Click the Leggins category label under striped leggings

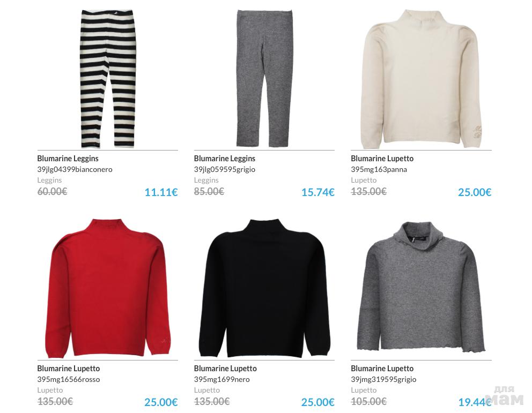pos(49,180)
